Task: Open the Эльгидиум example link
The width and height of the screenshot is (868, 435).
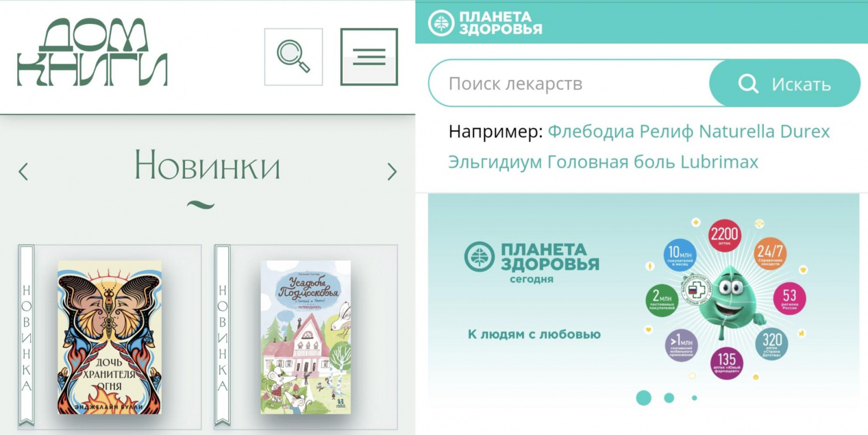Action: pos(495,162)
